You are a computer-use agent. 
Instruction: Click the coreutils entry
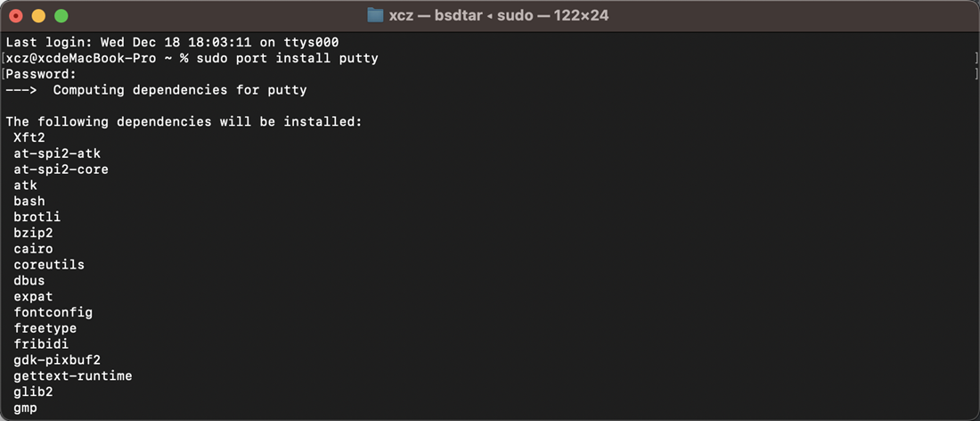[x=49, y=265]
